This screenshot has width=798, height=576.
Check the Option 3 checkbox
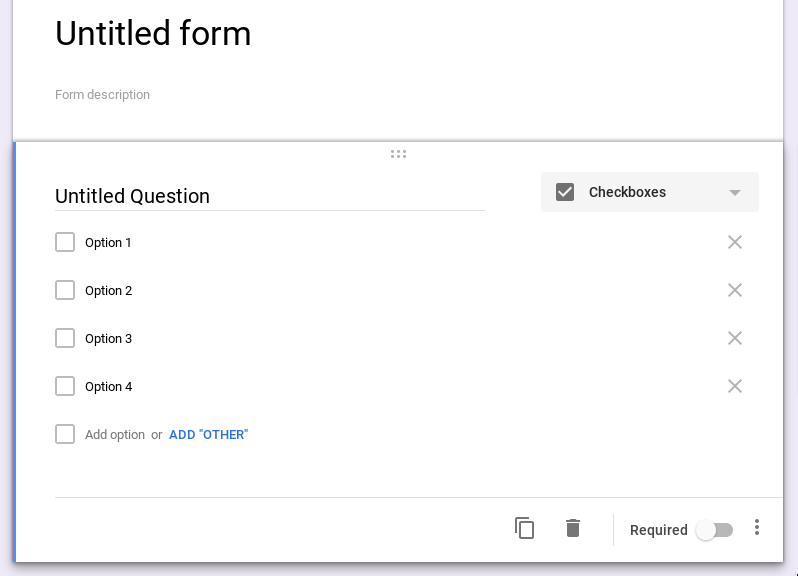point(65,338)
